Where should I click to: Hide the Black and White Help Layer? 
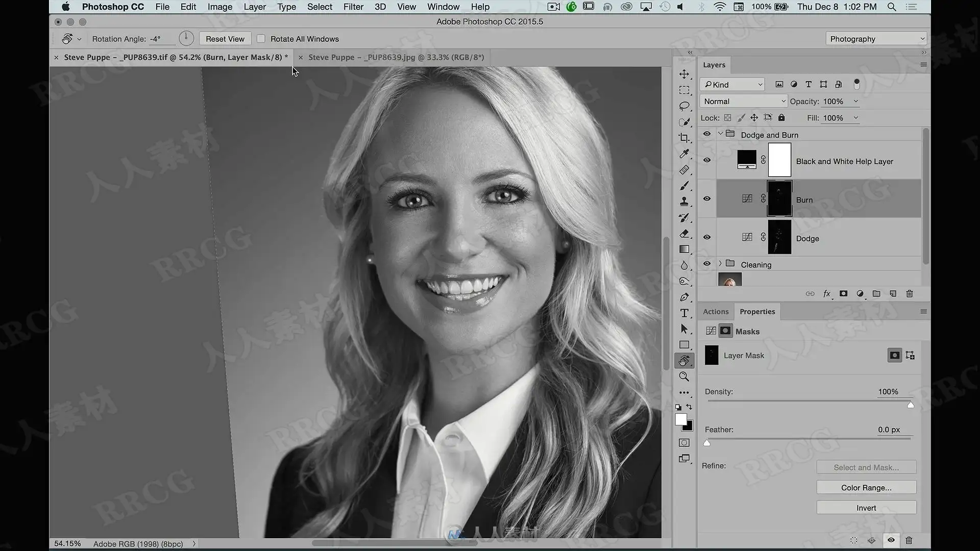707,160
